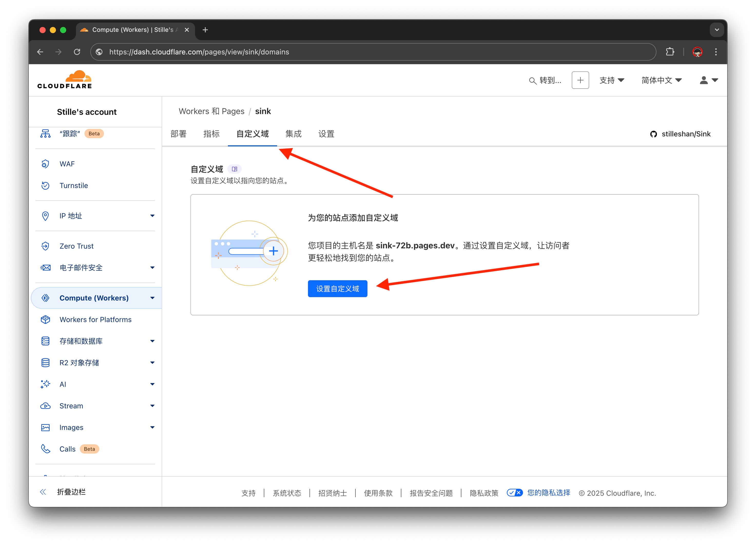The image size is (756, 545).
Task: Switch to the 集成 tab
Action: point(293,134)
